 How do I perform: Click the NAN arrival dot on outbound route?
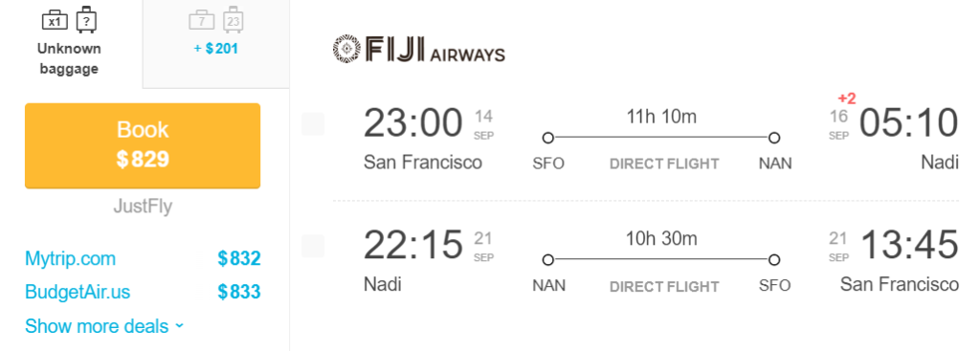[x=774, y=138]
